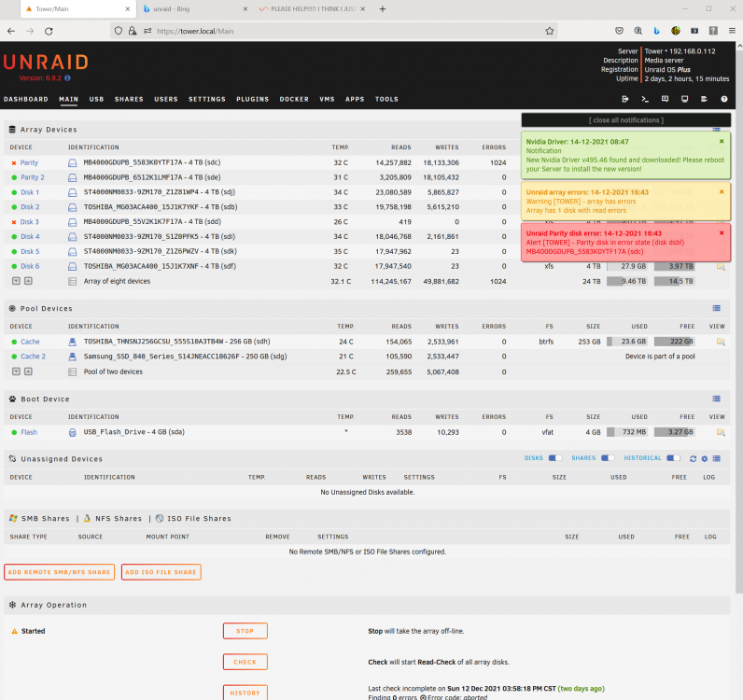Click the Cache used space bar 23.6 GB
The image size is (743, 700).
(627, 342)
